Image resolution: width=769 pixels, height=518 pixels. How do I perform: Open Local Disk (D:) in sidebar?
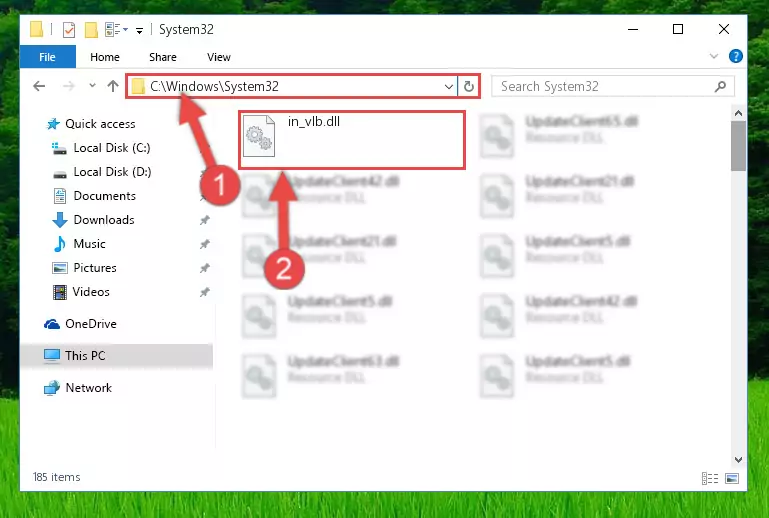[112, 172]
